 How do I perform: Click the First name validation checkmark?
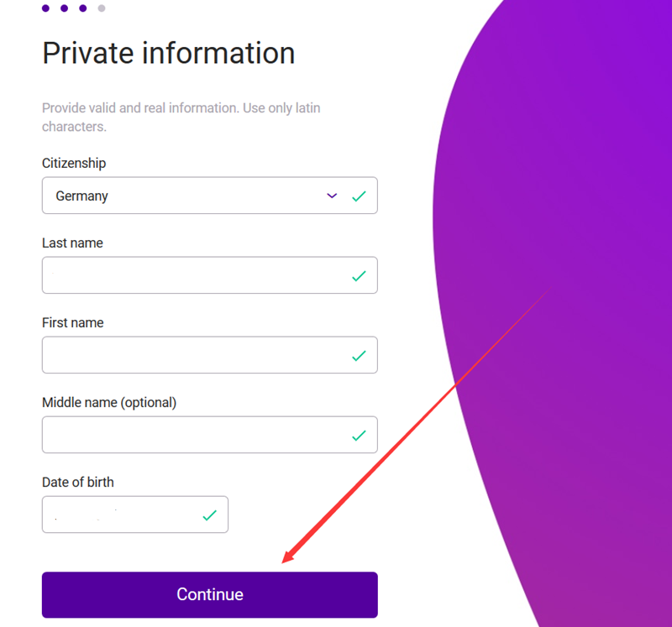(359, 356)
